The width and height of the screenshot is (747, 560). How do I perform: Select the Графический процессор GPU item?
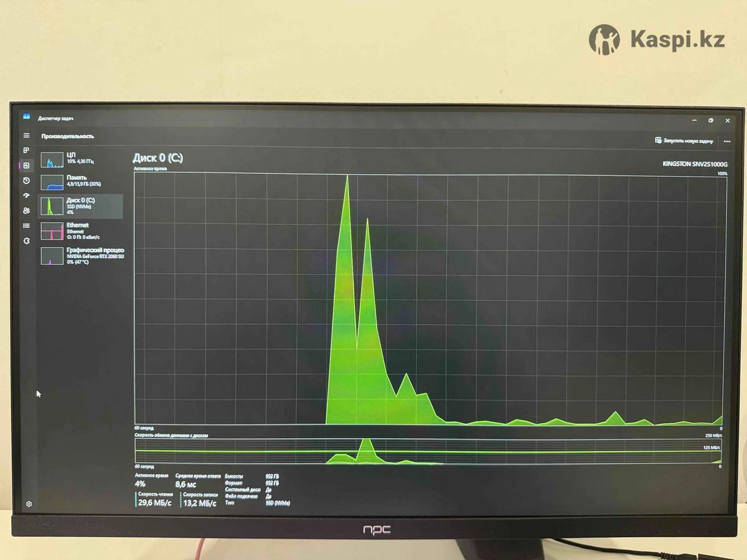[x=81, y=256]
